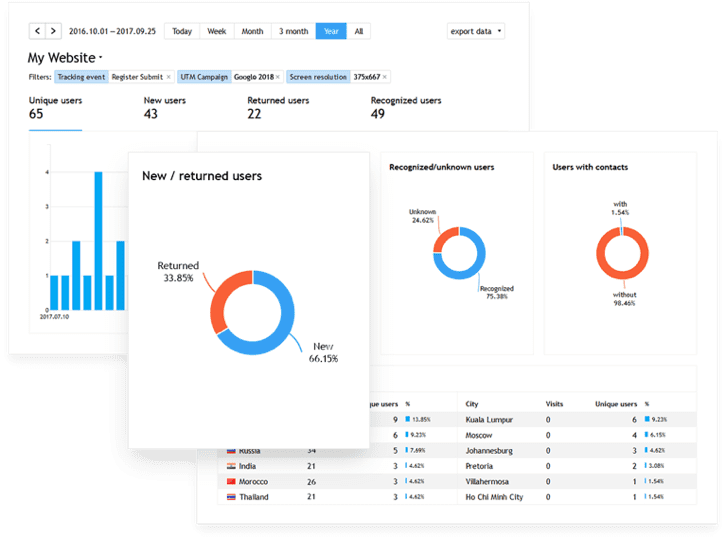
Task: Switch to the Week time range
Action: coord(216,31)
